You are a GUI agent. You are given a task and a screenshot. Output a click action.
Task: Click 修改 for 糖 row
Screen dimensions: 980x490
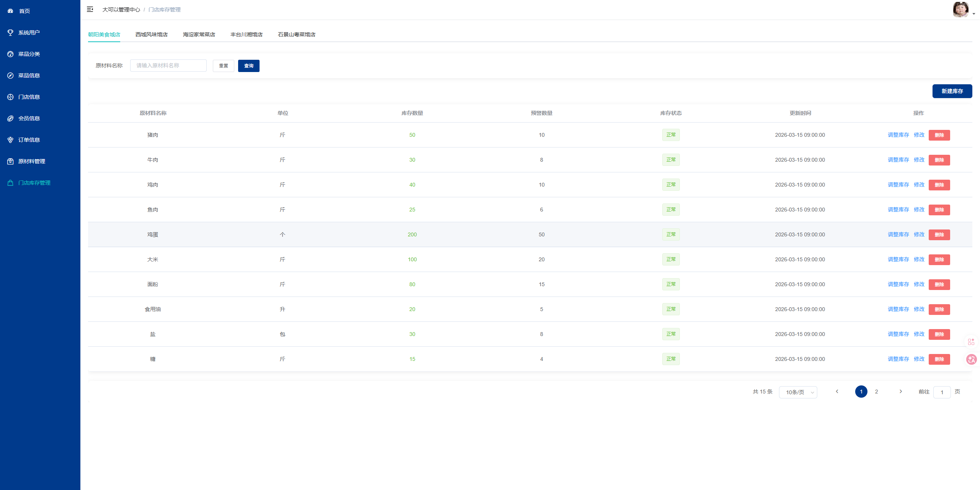[x=919, y=359]
